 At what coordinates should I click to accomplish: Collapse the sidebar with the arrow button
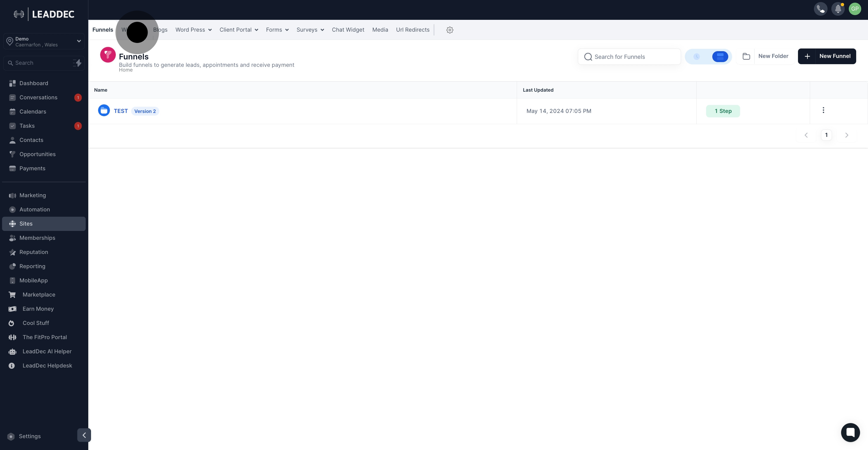coord(84,435)
